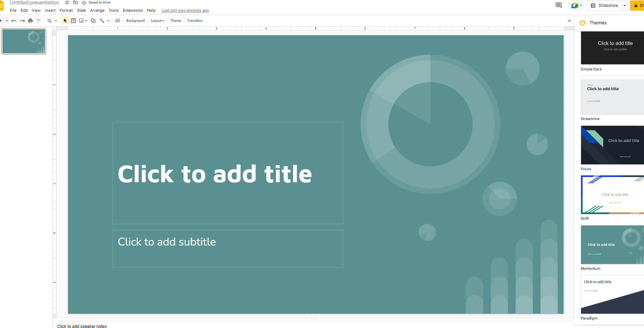Click the slide title placeholder

click(x=228, y=173)
